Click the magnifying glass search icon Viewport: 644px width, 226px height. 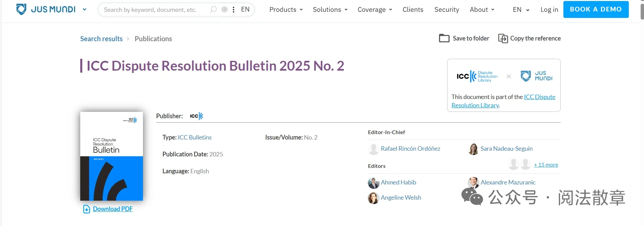tap(213, 9)
